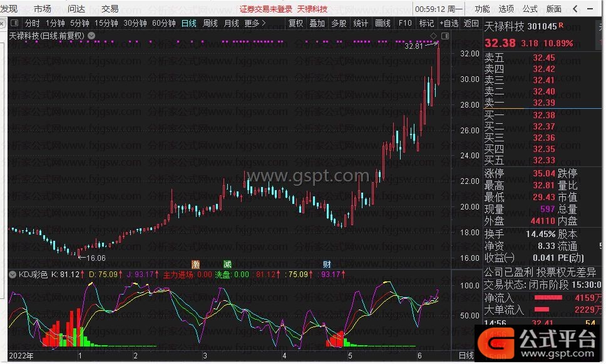This screenshot has height=364, width=606.
Task: Open the 公式 menu
Action: click(x=530, y=9)
